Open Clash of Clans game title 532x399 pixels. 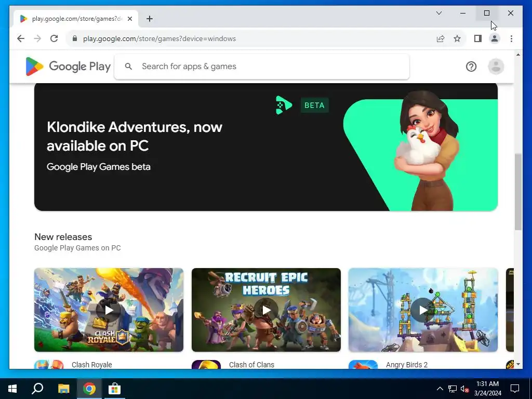pos(251,365)
